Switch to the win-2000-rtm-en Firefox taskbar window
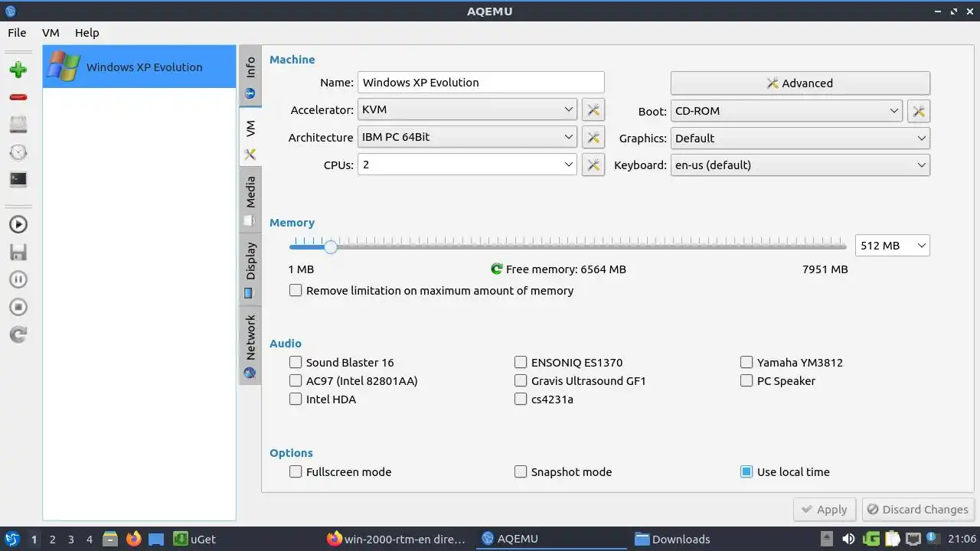Image resolution: width=980 pixels, height=551 pixels. (397, 539)
